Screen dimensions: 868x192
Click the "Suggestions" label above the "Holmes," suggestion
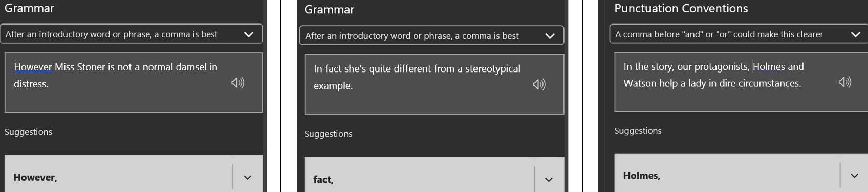tap(638, 131)
